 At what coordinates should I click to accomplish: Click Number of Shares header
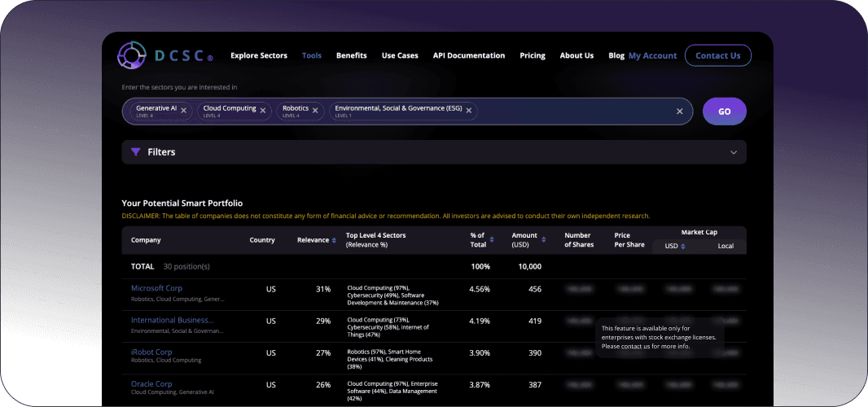pyautogui.click(x=579, y=240)
